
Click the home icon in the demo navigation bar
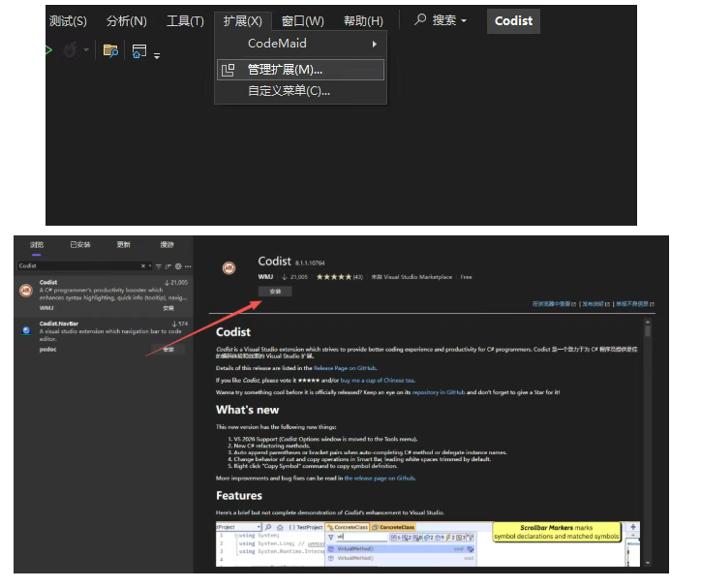click(280, 528)
